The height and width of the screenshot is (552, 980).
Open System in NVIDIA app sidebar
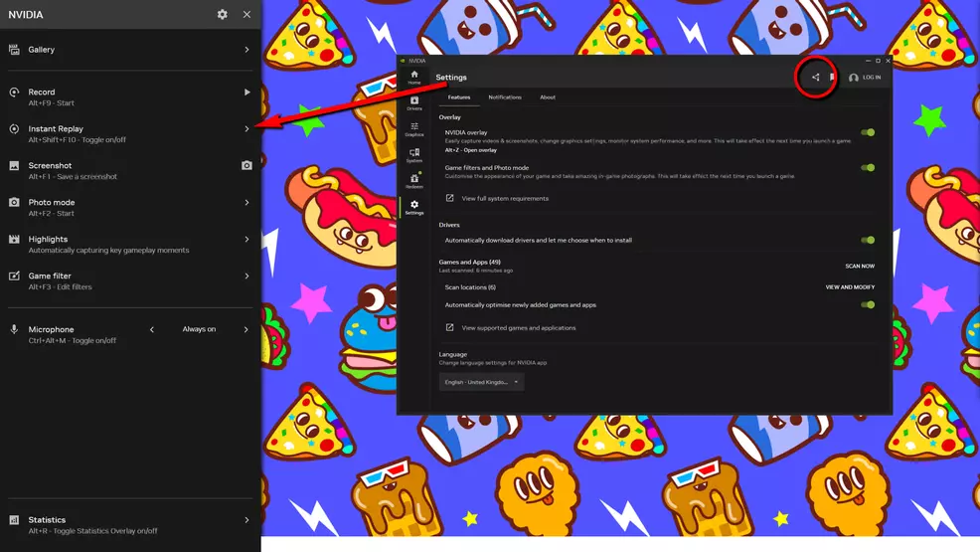pyautogui.click(x=413, y=156)
